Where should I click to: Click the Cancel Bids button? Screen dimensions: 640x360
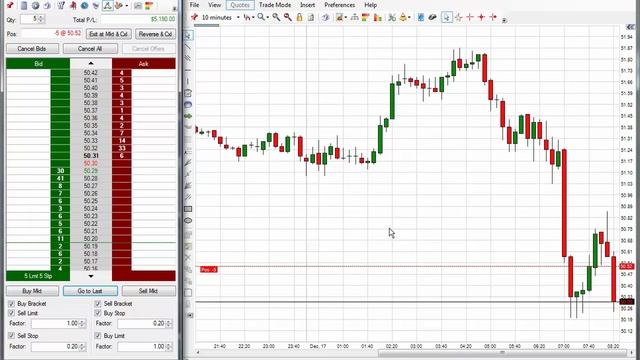(32, 49)
